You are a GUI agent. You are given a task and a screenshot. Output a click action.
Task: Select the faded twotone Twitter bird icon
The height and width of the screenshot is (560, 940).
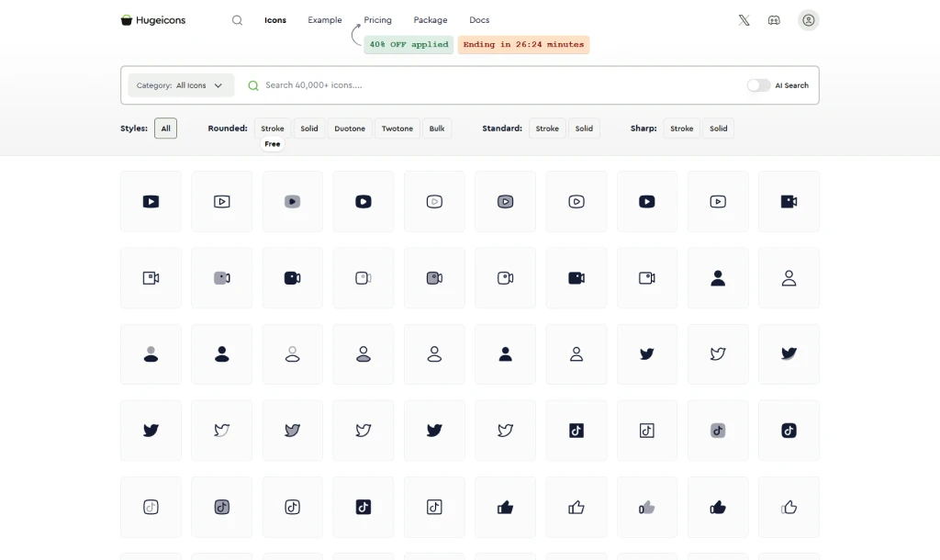[222, 431]
